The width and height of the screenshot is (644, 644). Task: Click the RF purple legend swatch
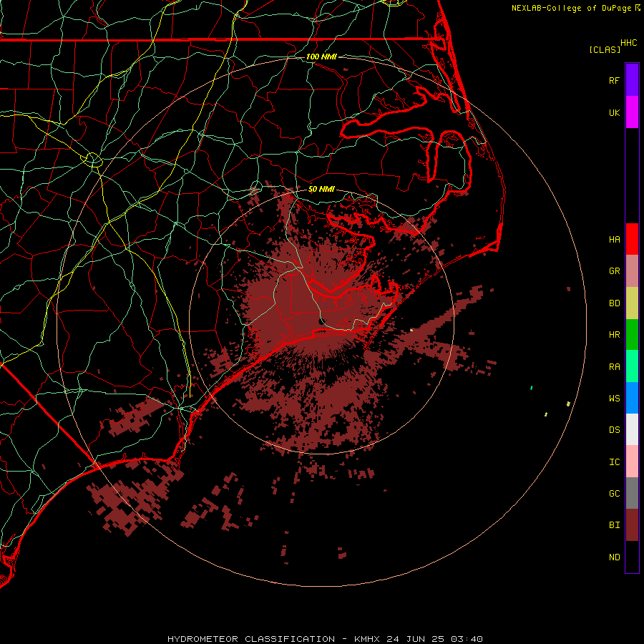[632, 80]
